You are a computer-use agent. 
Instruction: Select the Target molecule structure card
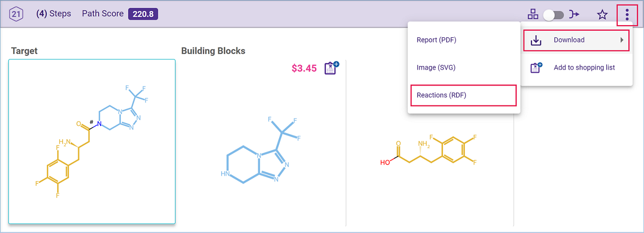click(92, 141)
